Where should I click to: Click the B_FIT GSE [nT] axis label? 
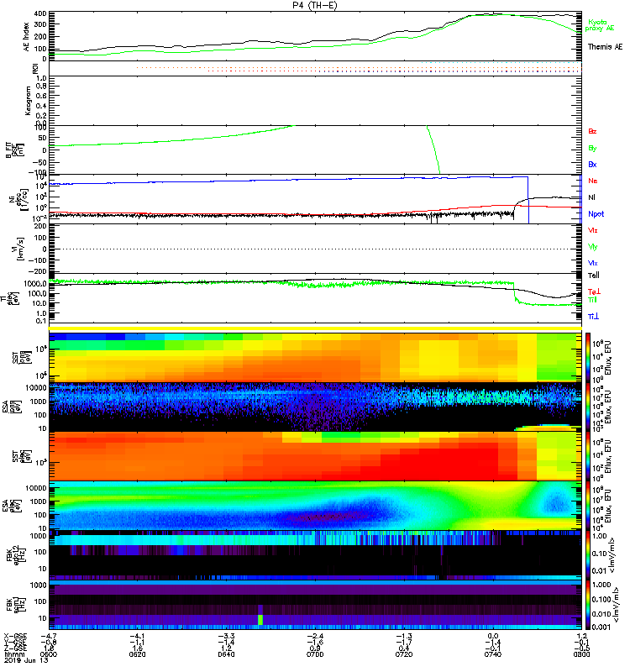14,150
